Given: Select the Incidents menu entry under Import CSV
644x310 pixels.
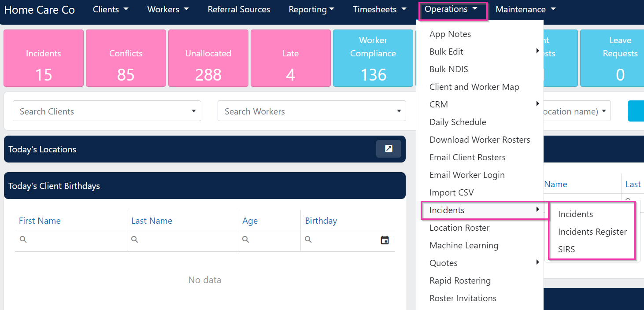Looking at the screenshot, I should (480, 210).
